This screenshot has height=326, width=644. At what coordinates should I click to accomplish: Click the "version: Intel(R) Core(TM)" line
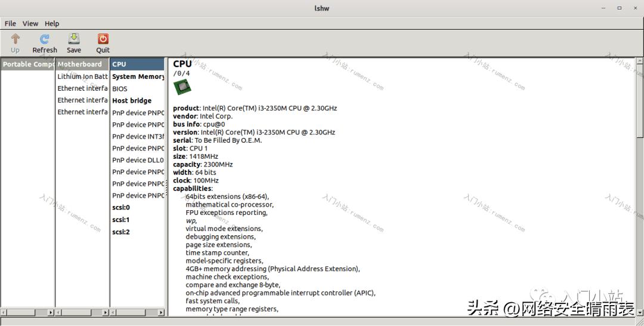click(x=254, y=133)
